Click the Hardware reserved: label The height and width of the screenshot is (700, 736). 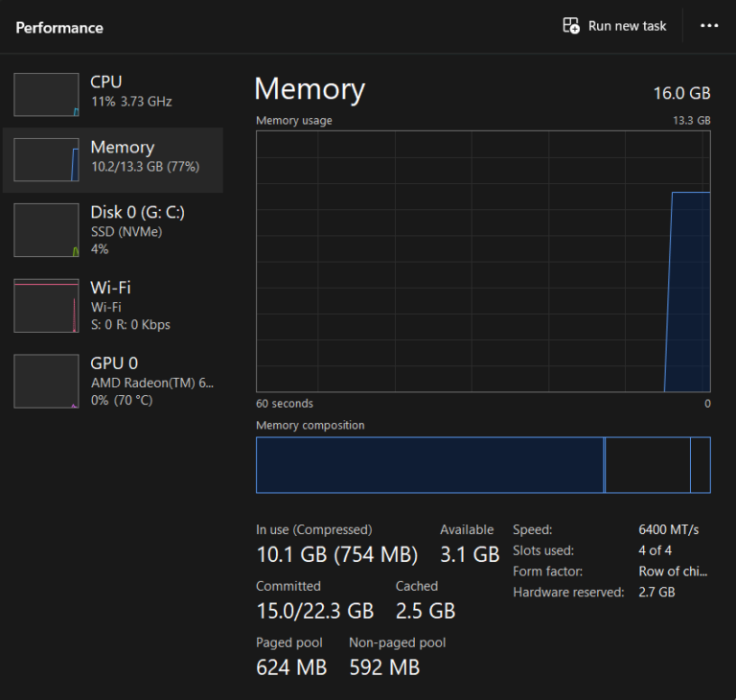[568, 592]
